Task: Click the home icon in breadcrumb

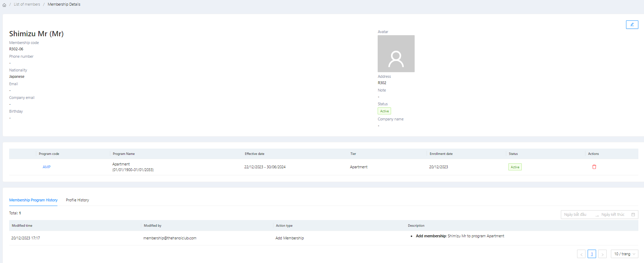Action: coord(4,5)
